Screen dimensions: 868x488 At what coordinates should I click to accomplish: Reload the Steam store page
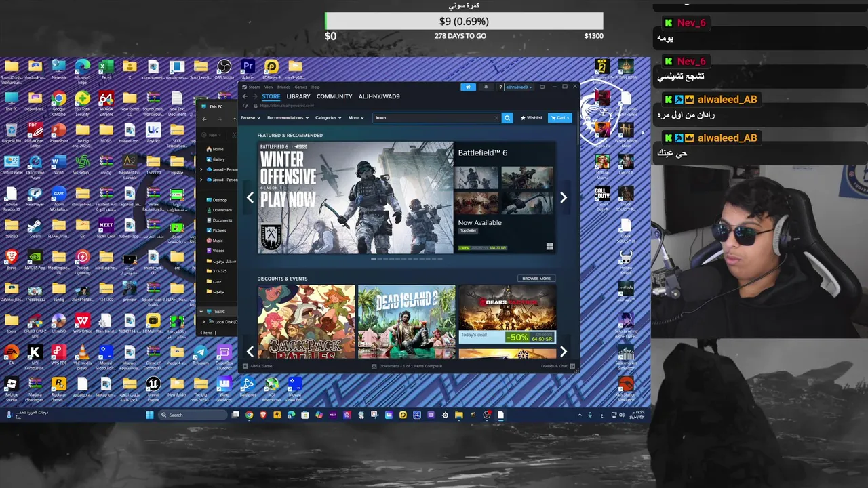pos(245,106)
